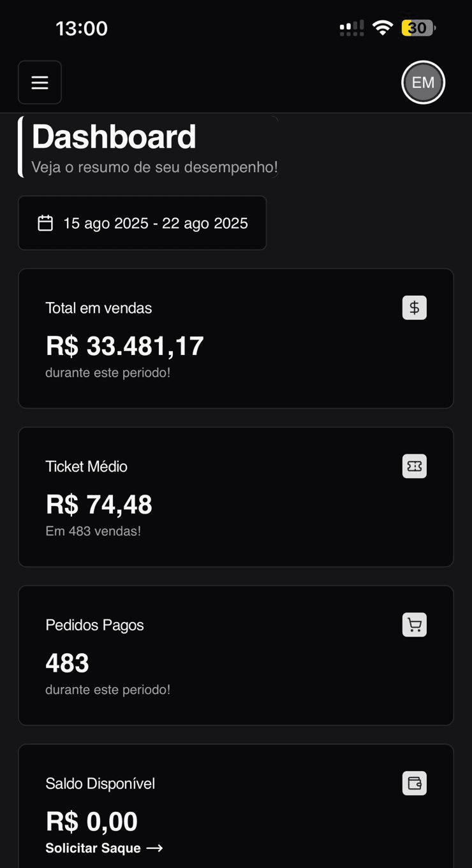Click the Solicitar Saque link
The width and height of the screenshot is (472, 868).
pos(93,848)
